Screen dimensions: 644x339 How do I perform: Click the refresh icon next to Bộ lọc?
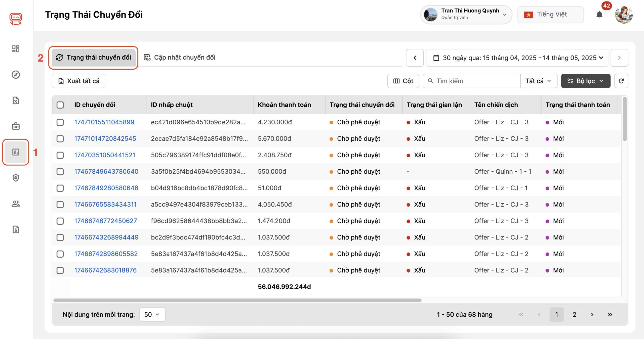tap(621, 81)
